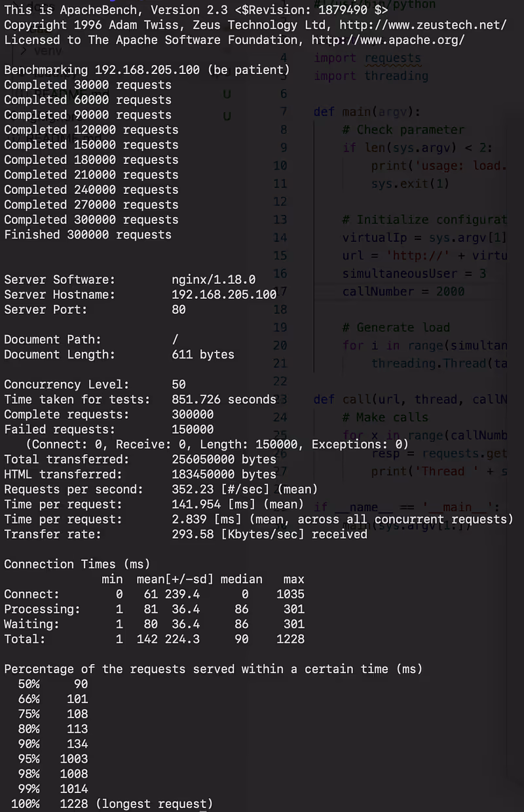Click the "import requests" code line

pyautogui.click(x=367, y=58)
